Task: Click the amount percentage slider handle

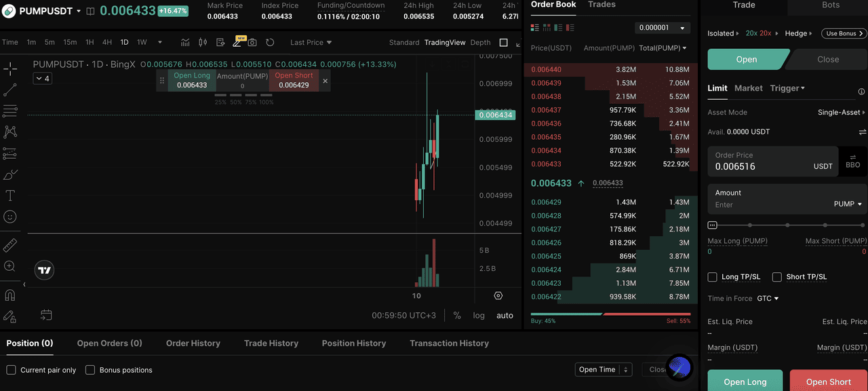Action: (712, 225)
